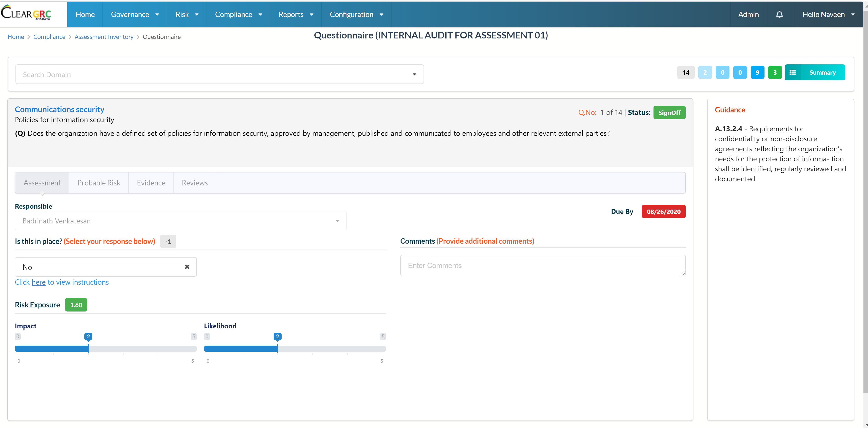The height and width of the screenshot is (428, 868).
Task: Switch to the Probable Risk tab
Action: coord(99,183)
